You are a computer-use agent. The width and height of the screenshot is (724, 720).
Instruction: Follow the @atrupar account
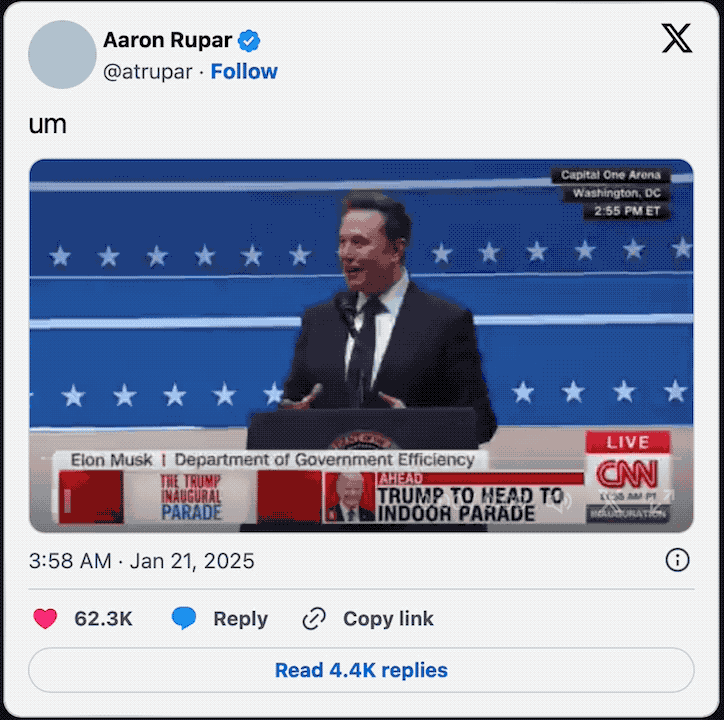coord(244,72)
